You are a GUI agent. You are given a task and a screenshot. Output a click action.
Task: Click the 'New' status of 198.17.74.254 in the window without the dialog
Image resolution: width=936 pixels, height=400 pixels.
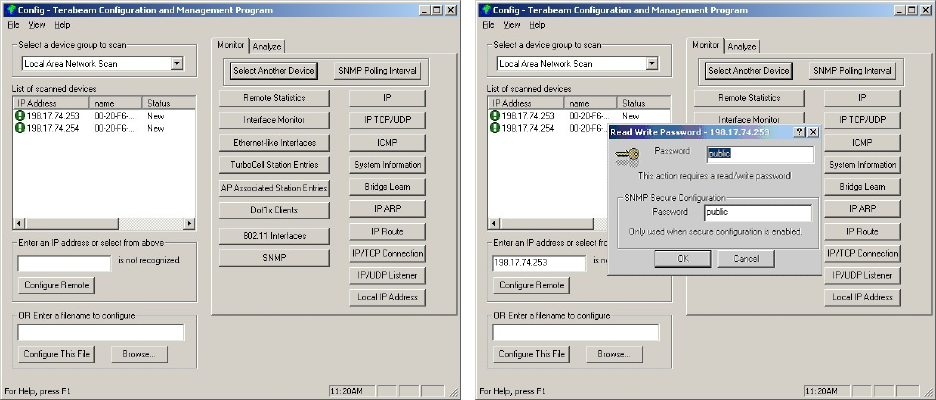155,128
